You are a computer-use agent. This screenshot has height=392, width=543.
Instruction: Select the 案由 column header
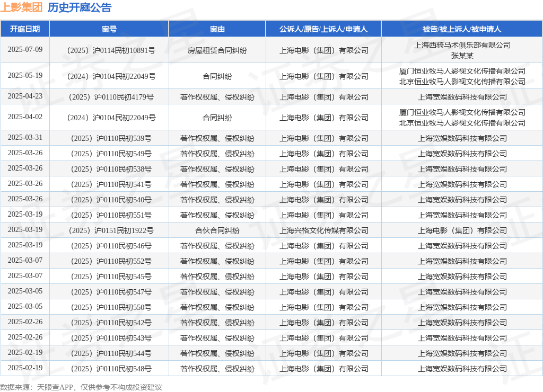(x=217, y=29)
